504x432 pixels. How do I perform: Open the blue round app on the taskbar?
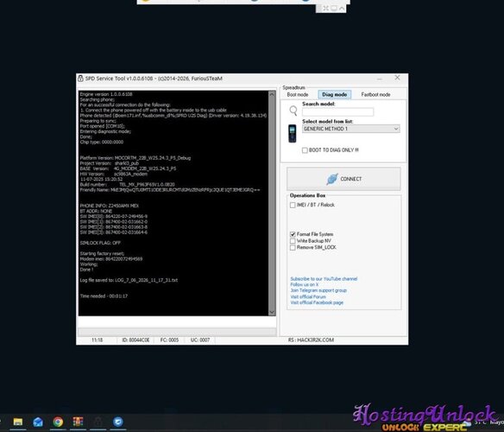[118, 422]
